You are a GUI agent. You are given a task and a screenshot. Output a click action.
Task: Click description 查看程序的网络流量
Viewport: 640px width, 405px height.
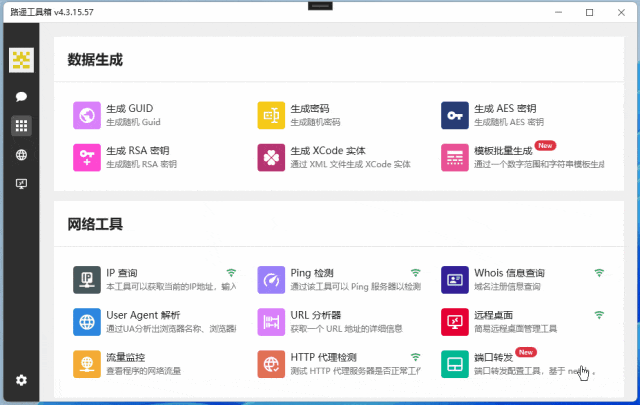(144, 371)
